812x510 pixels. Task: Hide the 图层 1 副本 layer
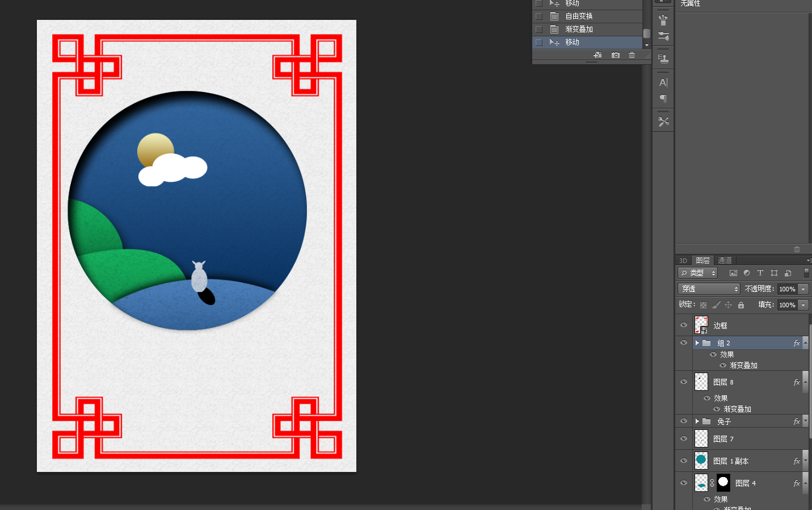click(684, 461)
